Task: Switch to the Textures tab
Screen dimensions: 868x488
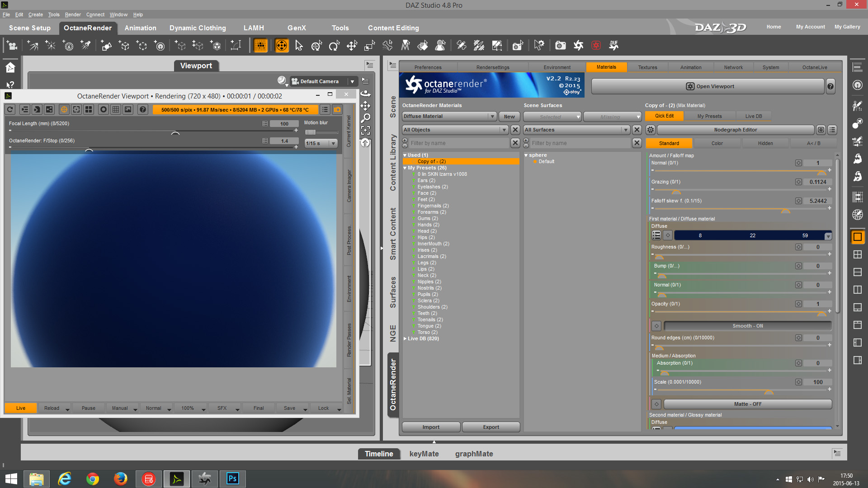Action: [x=647, y=67]
